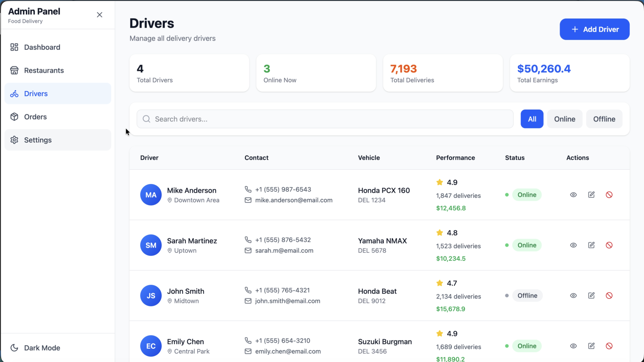Image resolution: width=644 pixels, height=362 pixels.
Task: Click the Downtown Area location text
Action: (x=197, y=200)
